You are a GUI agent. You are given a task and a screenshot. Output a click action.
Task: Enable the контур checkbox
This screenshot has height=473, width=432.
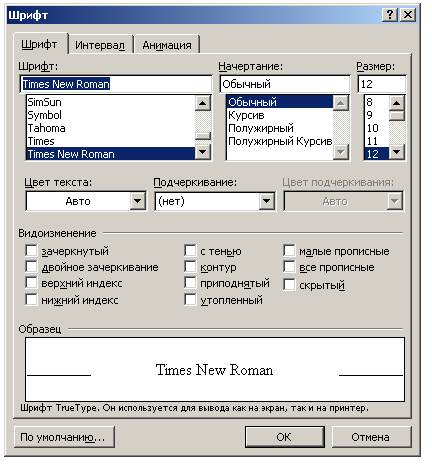(190, 267)
